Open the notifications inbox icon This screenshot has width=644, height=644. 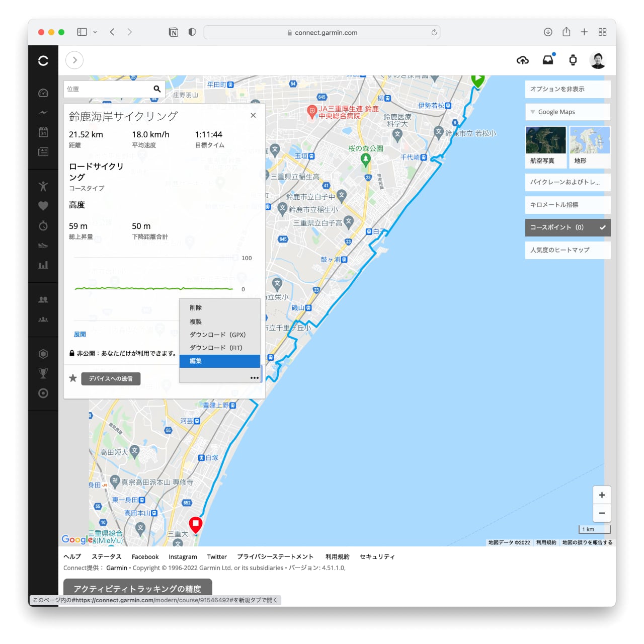tap(548, 60)
